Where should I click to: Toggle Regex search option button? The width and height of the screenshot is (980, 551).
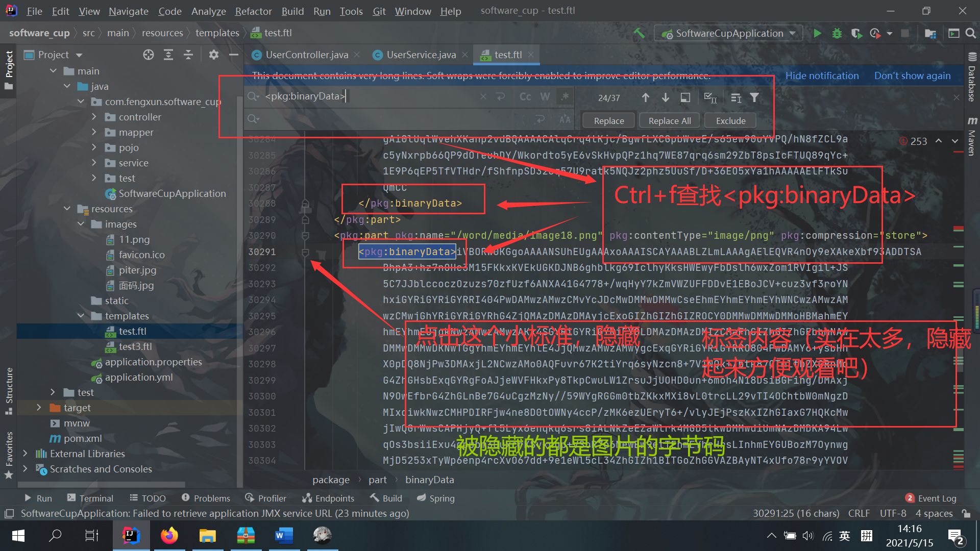tap(565, 97)
